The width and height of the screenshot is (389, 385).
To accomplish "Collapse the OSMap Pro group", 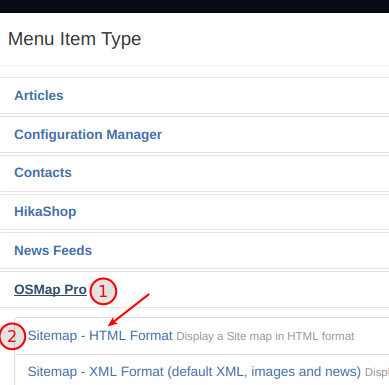I will pyautogui.click(x=50, y=290).
